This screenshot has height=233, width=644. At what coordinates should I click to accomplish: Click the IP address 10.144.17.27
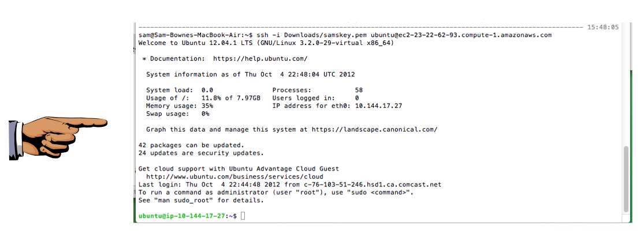pyautogui.click(x=378, y=106)
